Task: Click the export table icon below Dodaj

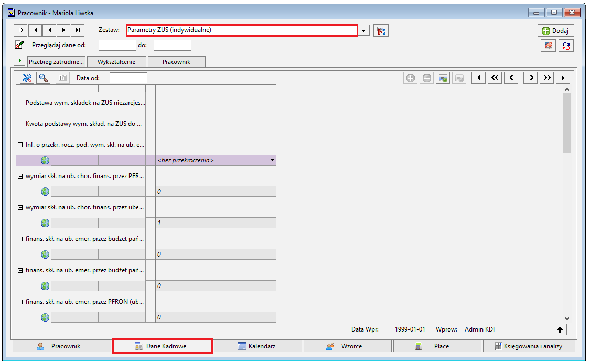Action: point(549,46)
